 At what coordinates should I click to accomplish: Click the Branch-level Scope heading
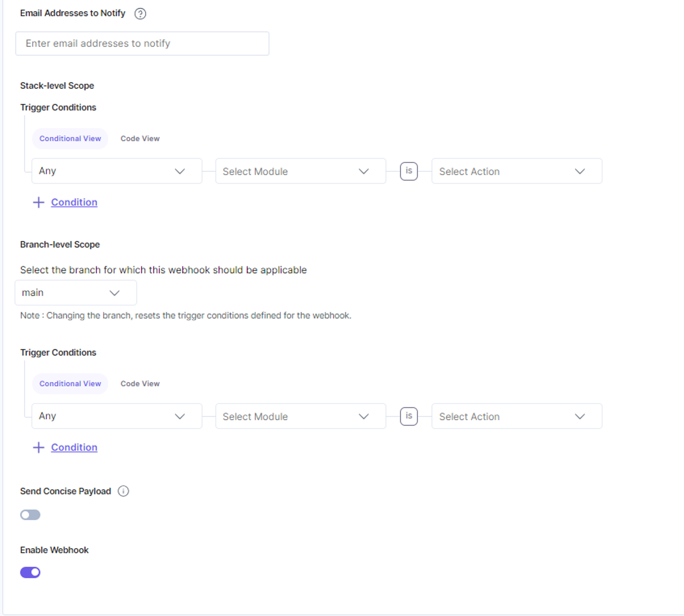(60, 244)
